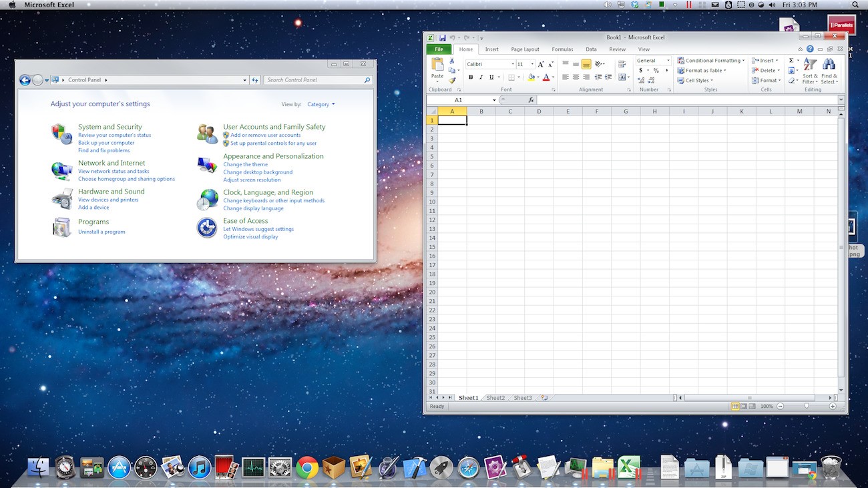Open User Accounts and Family Safety

274,127
